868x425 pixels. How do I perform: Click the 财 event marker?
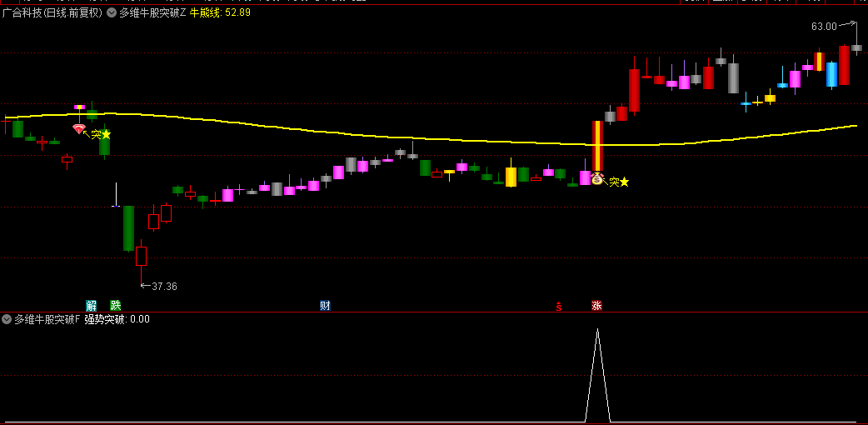(x=325, y=305)
